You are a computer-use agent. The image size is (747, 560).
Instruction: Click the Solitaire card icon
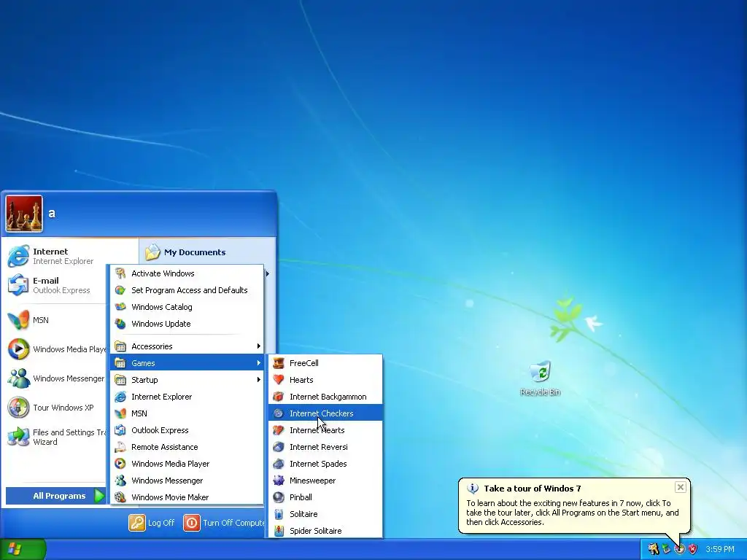pos(279,514)
